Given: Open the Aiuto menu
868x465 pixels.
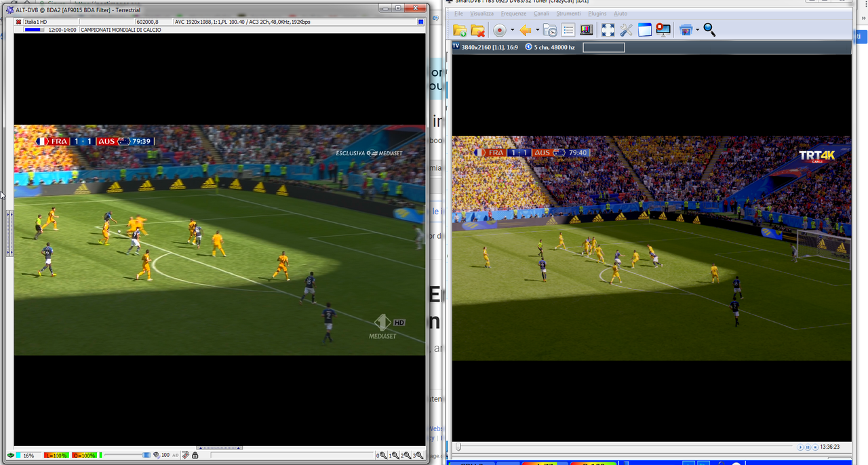Looking at the screenshot, I should point(620,14).
